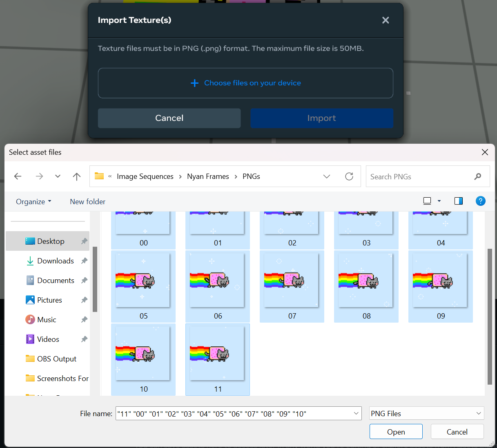497x448 pixels.
Task: Close the Import Texture(s) dialog
Action: click(x=386, y=20)
